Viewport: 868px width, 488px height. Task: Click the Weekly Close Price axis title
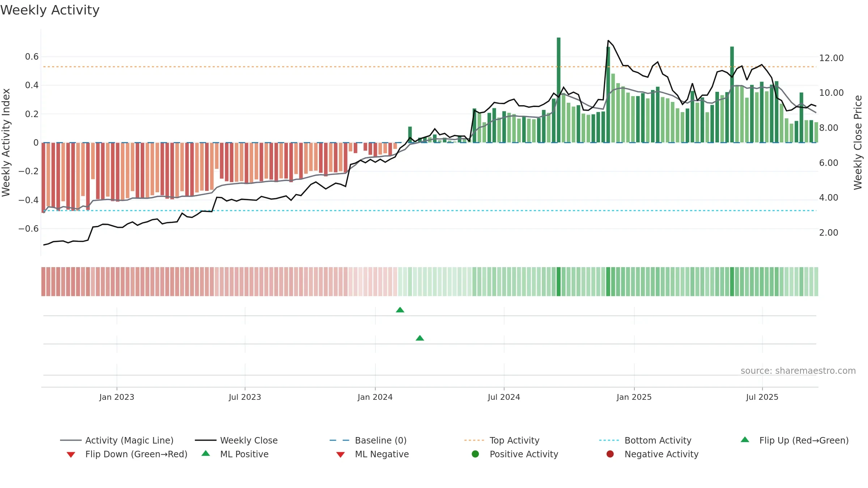pyautogui.click(x=858, y=142)
